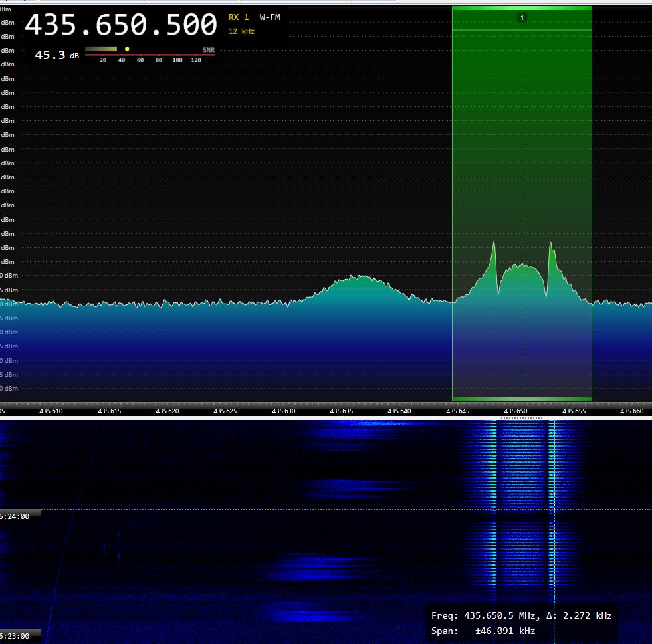Click the Span: ±46.091 kHz readout text

point(483,631)
